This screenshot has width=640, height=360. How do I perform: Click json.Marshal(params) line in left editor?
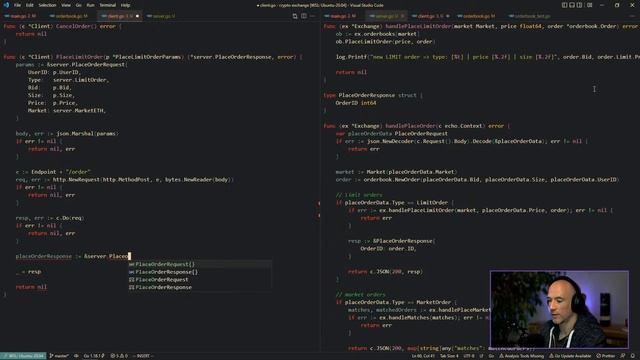pos(67,133)
